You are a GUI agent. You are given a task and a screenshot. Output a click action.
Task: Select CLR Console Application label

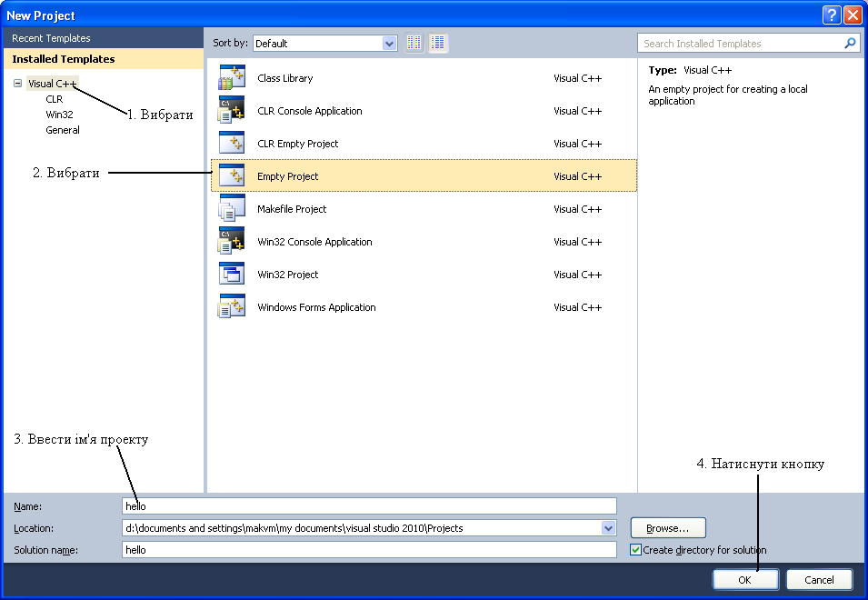pyautogui.click(x=309, y=111)
